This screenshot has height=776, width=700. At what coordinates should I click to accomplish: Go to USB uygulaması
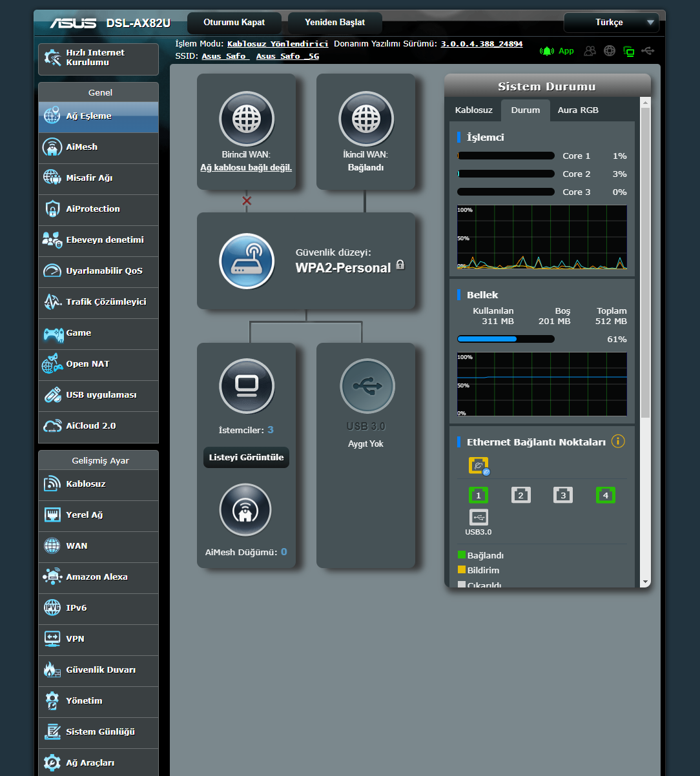click(x=98, y=396)
